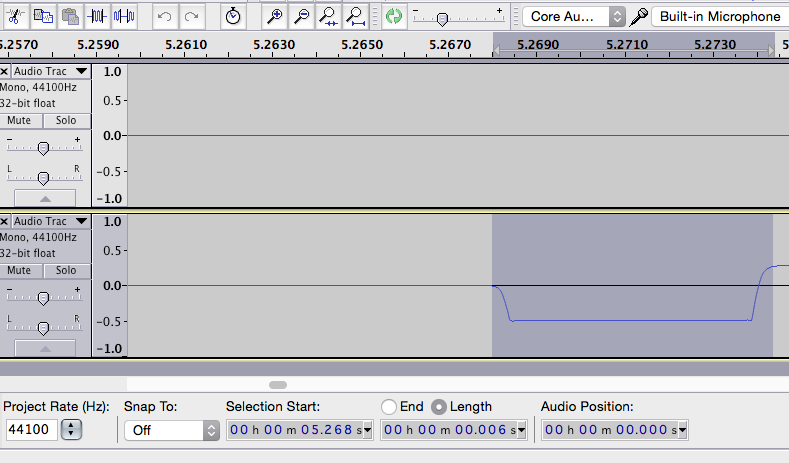Open the Core Audio host dropdown
789x463 pixels.
pyautogui.click(x=574, y=17)
